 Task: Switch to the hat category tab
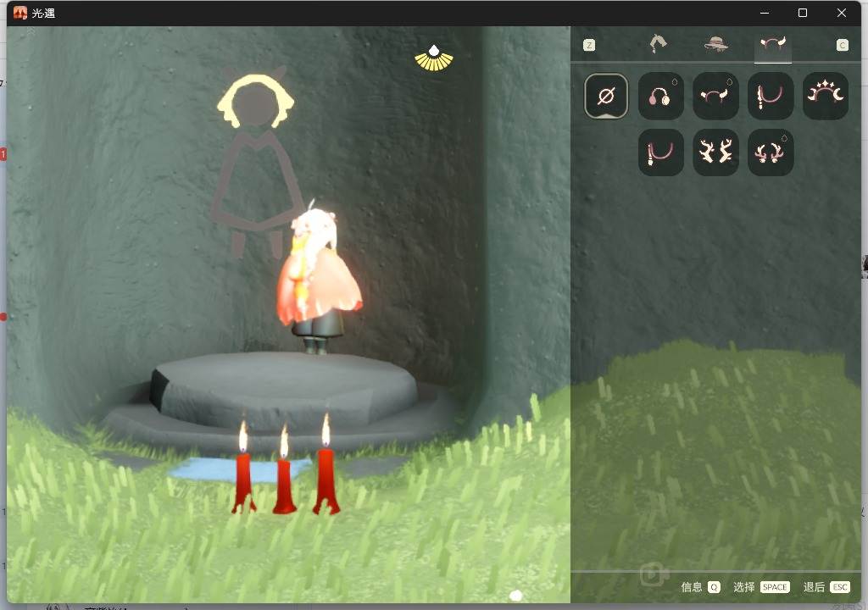coord(715,44)
